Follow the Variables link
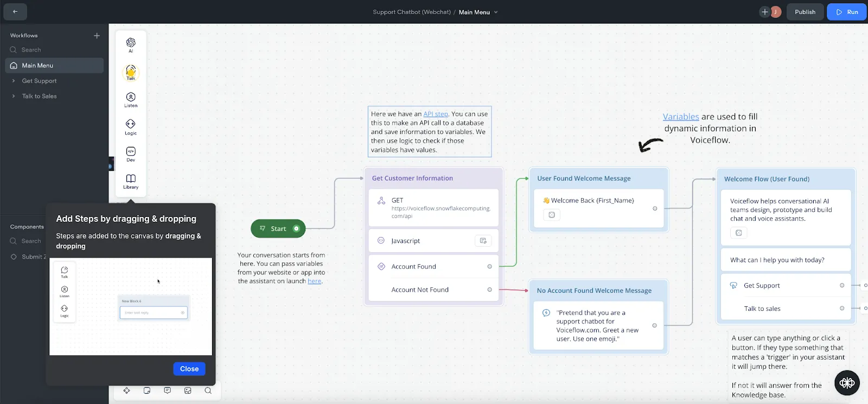This screenshot has height=404, width=868. tap(681, 117)
